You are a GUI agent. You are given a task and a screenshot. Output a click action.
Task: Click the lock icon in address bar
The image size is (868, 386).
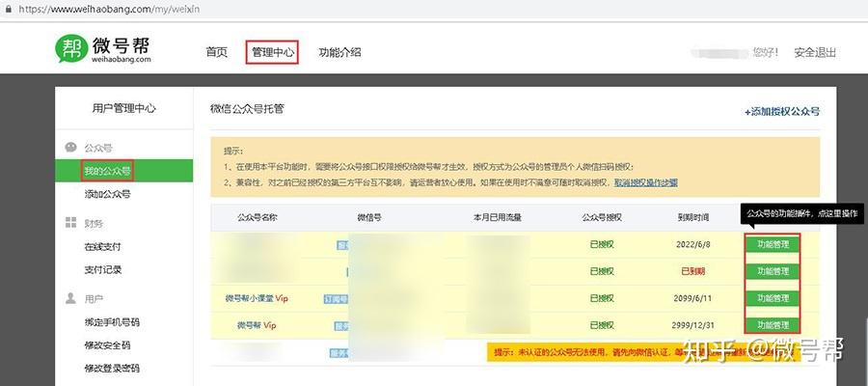click(9, 10)
